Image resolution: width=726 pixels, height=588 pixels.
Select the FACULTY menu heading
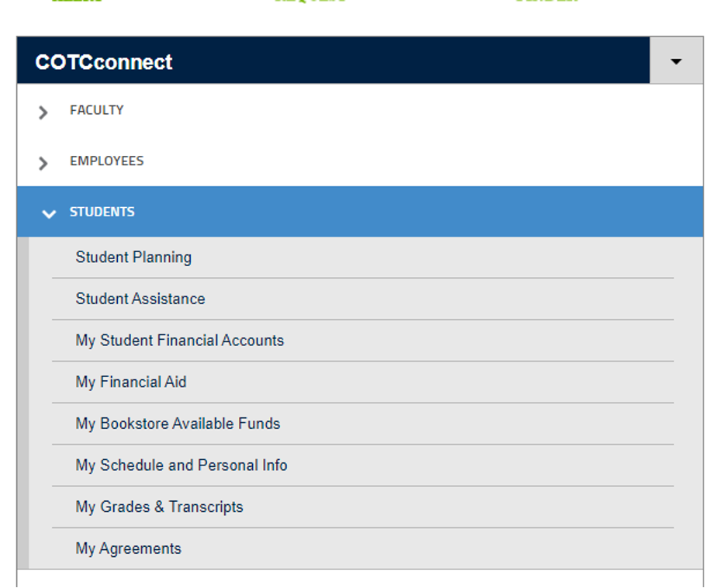pos(97,110)
